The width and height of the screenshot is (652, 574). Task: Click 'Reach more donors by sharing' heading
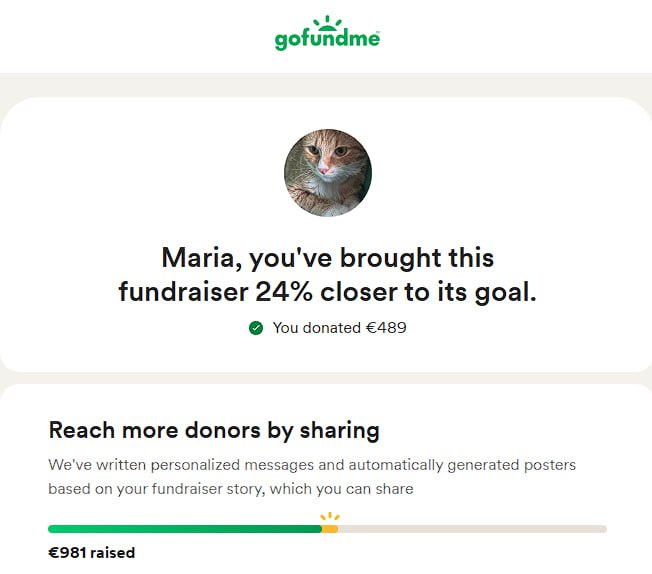pos(214,430)
